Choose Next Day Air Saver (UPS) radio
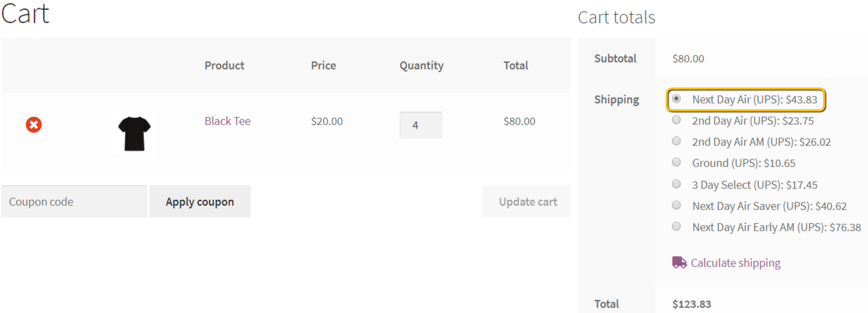 click(676, 205)
